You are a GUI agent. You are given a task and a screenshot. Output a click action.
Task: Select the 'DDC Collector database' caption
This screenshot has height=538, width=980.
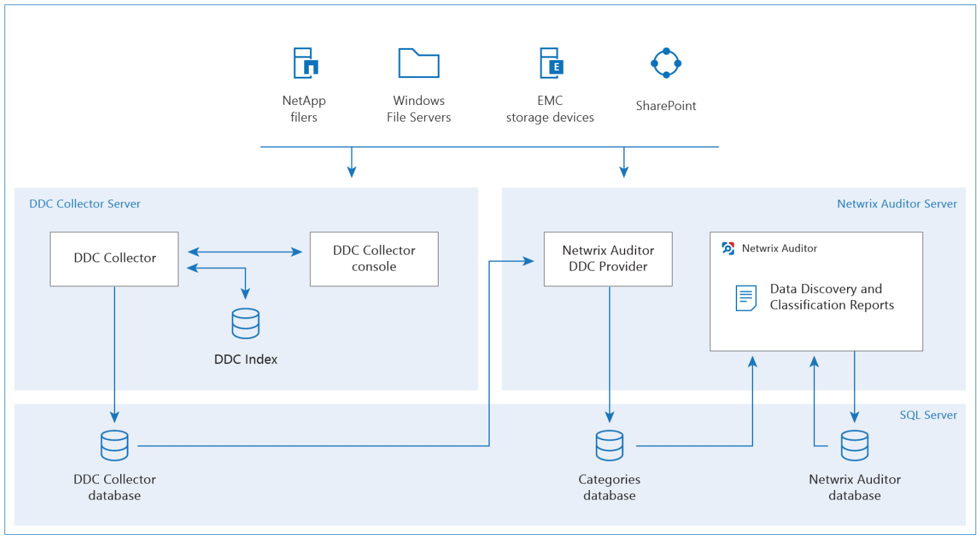pos(114,487)
